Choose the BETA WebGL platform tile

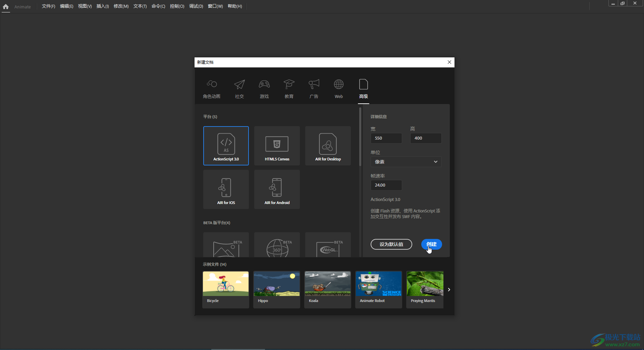[x=328, y=245]
